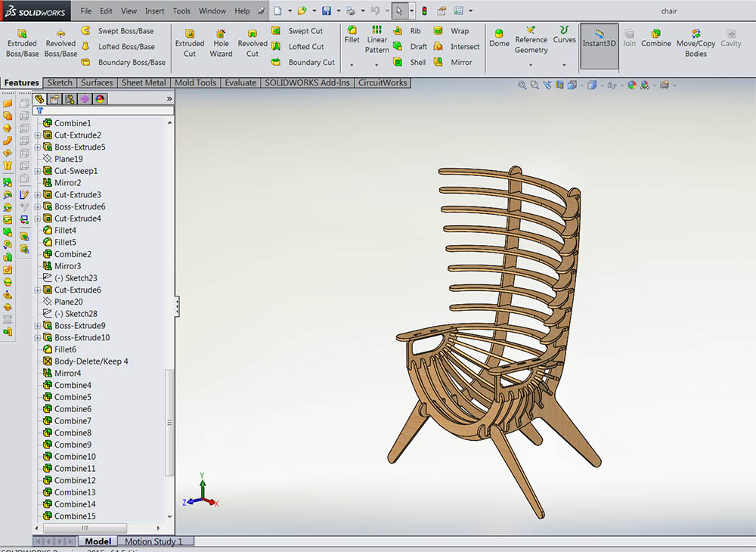Expand the Boss-Extrude6 feature

click(38, 207)
